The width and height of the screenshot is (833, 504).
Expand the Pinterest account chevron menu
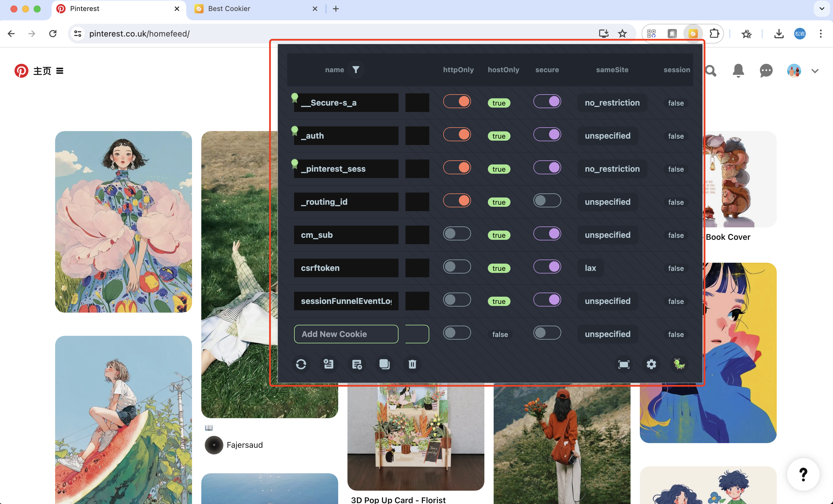[815, 71]
